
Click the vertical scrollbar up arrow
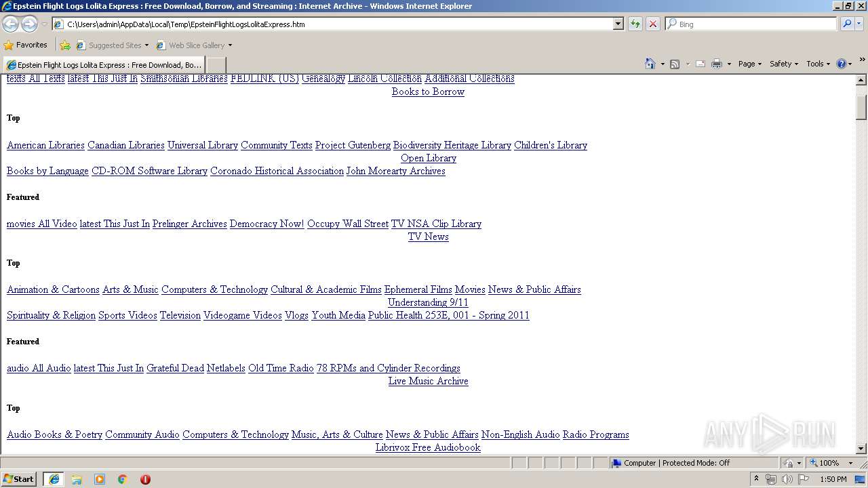pos(861,80)
